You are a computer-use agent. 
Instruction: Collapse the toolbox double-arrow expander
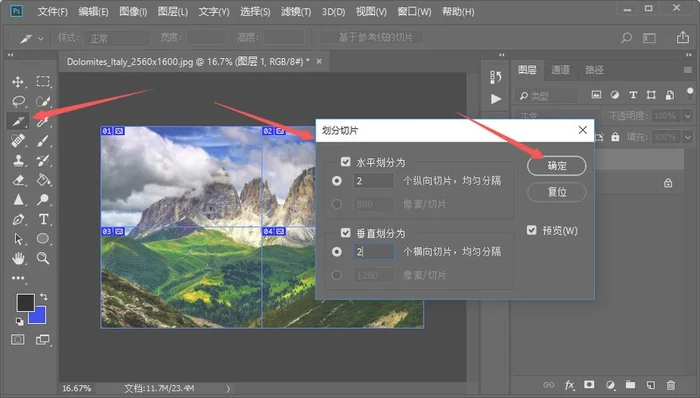[x=10, y=55]
